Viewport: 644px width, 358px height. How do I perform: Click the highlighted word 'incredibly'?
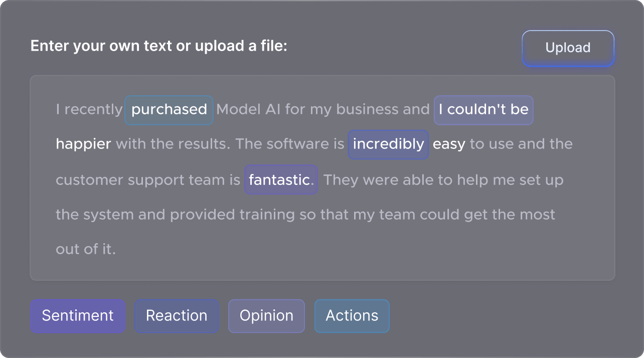coord(388,144)
